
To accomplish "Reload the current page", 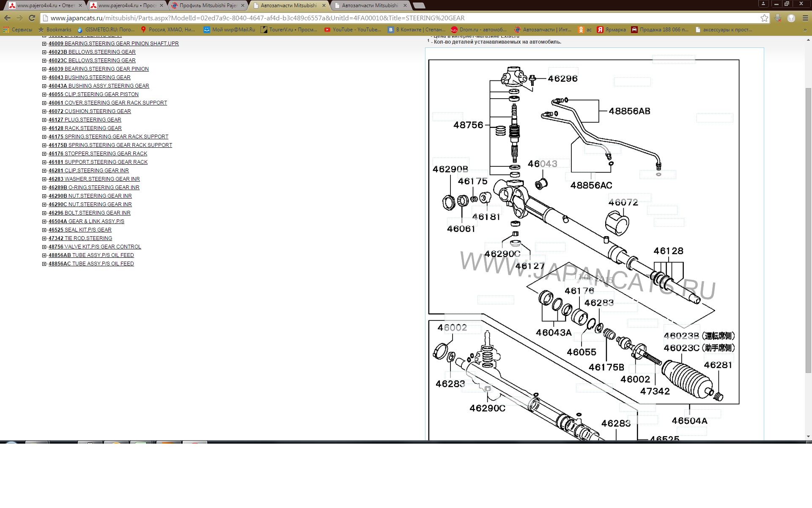I will (x=32, y=18).
